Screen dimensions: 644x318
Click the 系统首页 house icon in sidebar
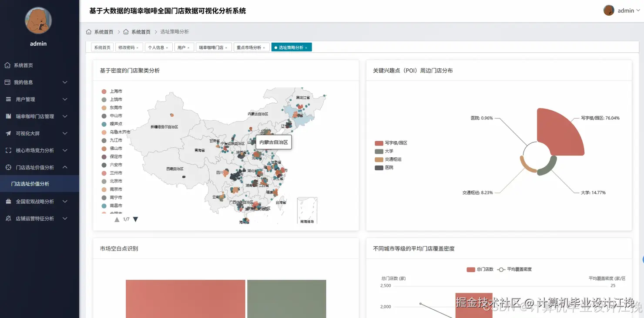coord(7,65)
